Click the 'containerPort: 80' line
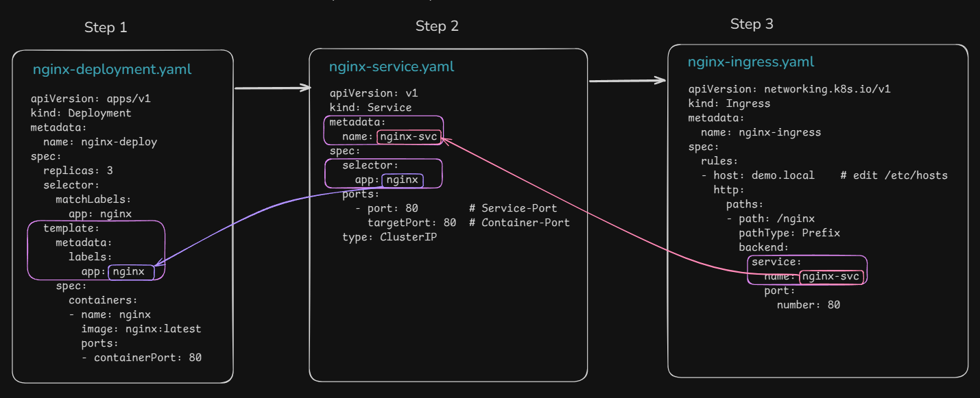This screenshot has width=980, height=398. click(x=147, y=358)
